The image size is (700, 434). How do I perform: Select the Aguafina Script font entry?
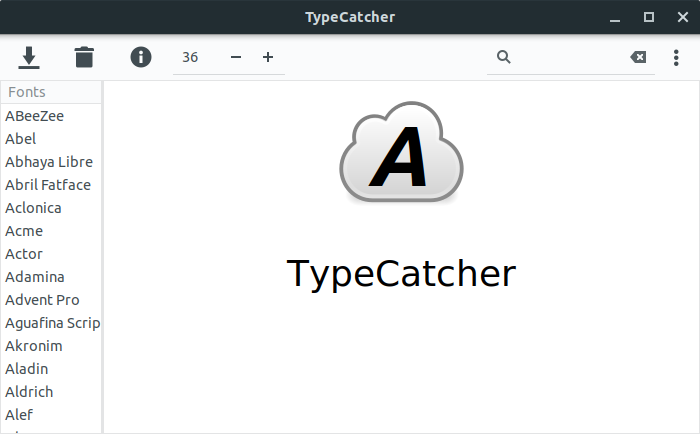point(51,323)
